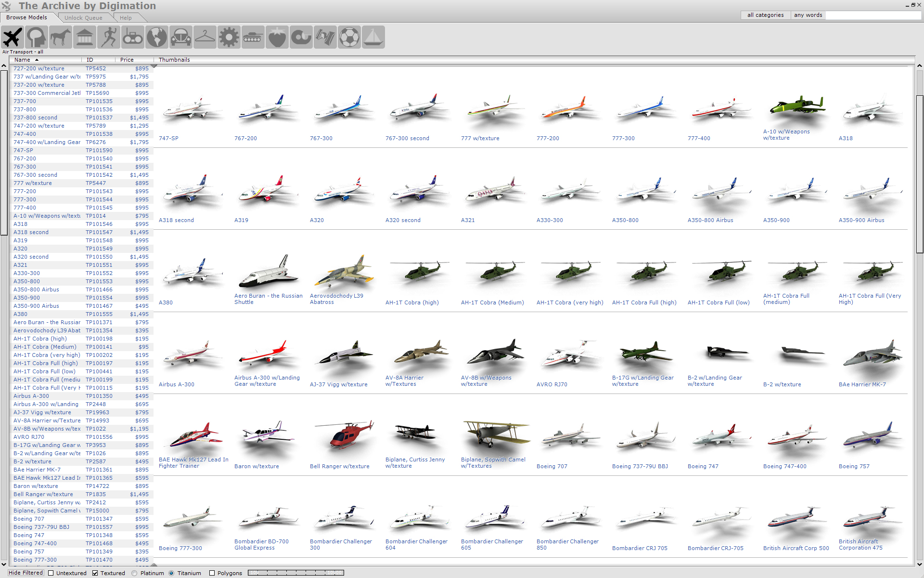Open the 'Boeing 757' thumbnail label link
Image resolution: width=924 pixels, height=578 pixels.
tap(854, 466)
